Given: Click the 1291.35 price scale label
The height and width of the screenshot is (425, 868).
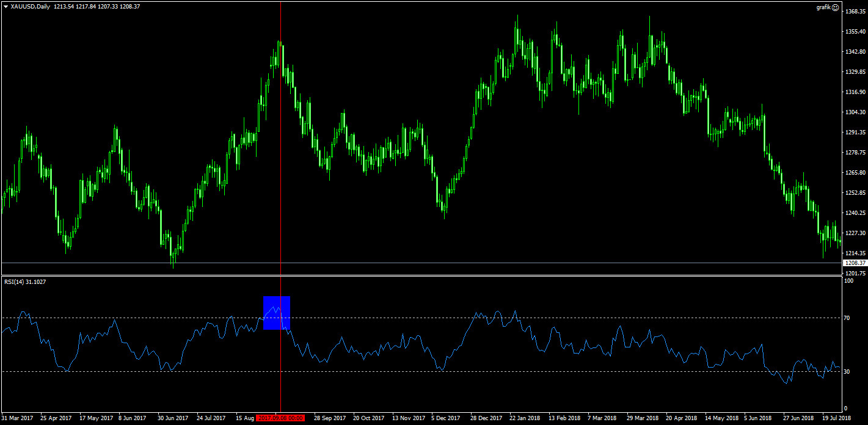Looking at the screenshot, I should [855, 132].
